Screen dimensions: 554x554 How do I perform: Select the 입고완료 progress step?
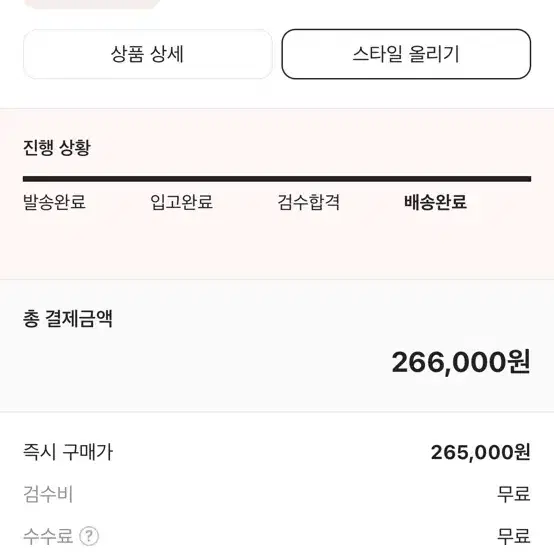click(x=181, y=202)
